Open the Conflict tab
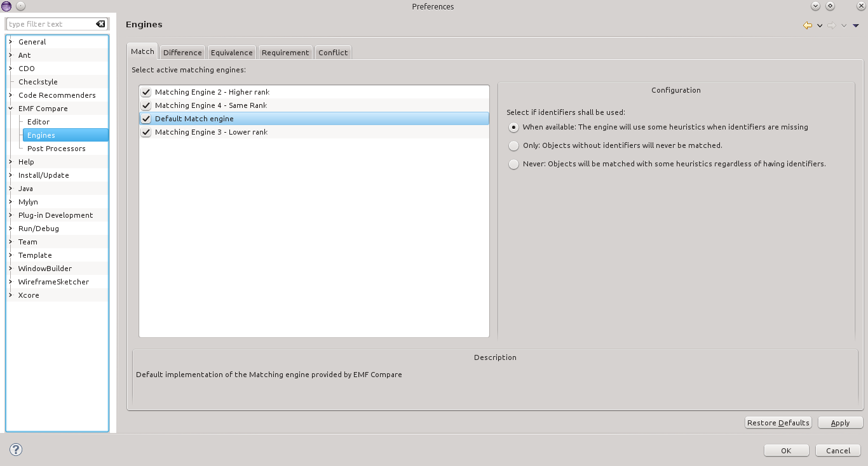 [333, 53]
